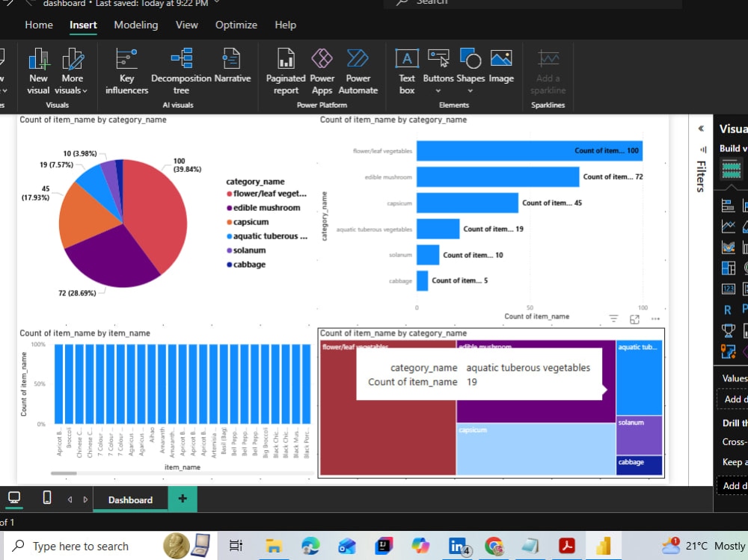Add a new report page

pyautogui.click(x=183, y=499)
